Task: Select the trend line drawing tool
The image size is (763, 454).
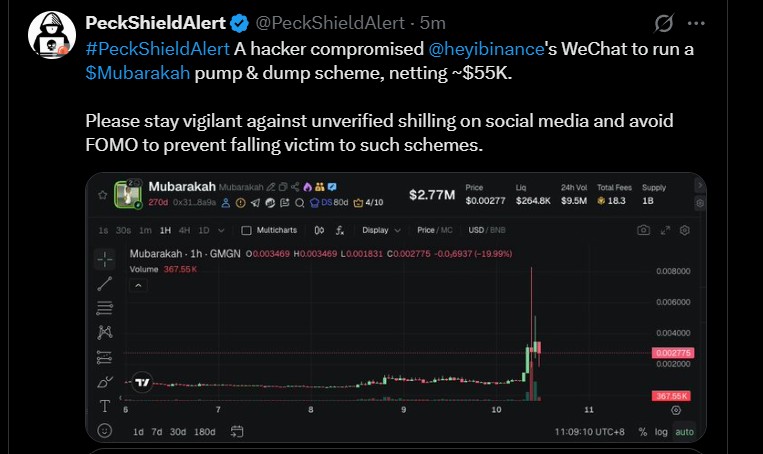Action: (105, 284)
